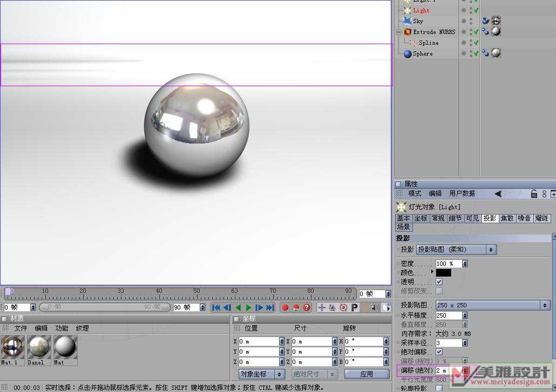This screenshot has width=556, height=392.
Task: Toggle Spline enable green checkmark
Action: (476, 43)
